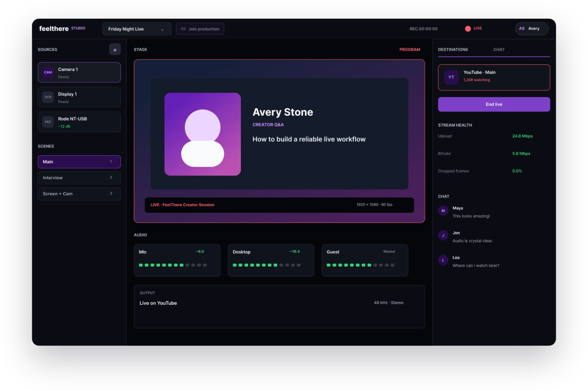Select the Display 1 source card
The height and width of the screenshot is (391, 588).
coord(79,97)
